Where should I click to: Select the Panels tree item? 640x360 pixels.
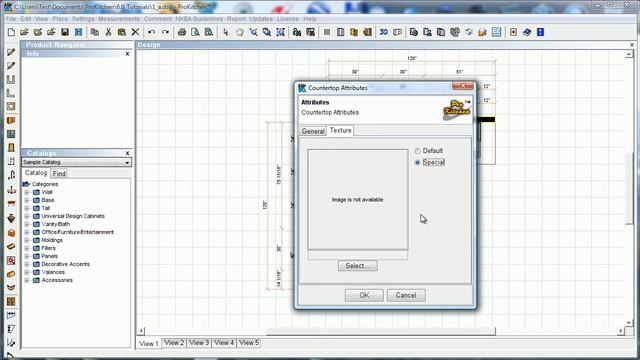point(49,256)
